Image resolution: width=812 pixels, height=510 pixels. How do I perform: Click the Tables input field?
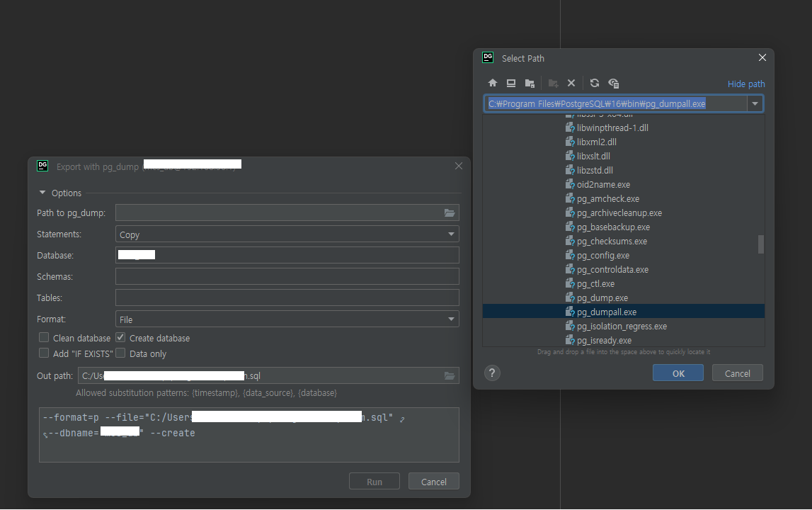coord(287,298)
